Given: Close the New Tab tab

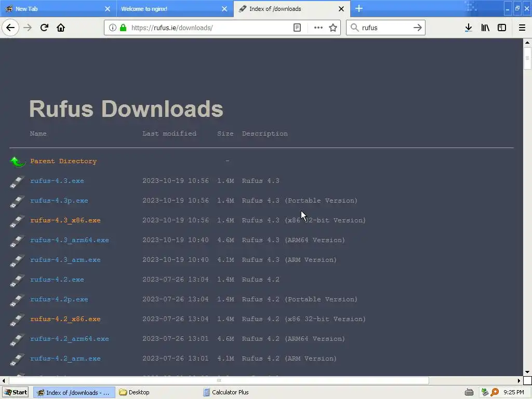Looking at the screenshot, I should click(107, 9).
